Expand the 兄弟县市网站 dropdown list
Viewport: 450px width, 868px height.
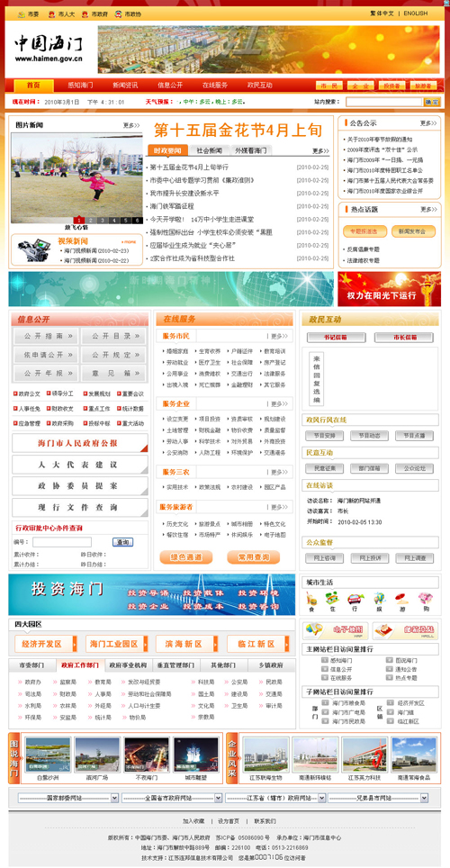378,798
